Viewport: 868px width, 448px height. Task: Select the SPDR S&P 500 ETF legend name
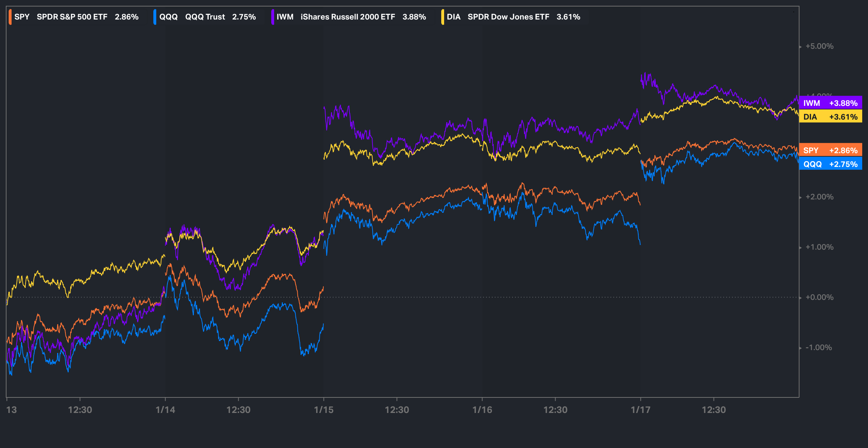tap(72, 17)
